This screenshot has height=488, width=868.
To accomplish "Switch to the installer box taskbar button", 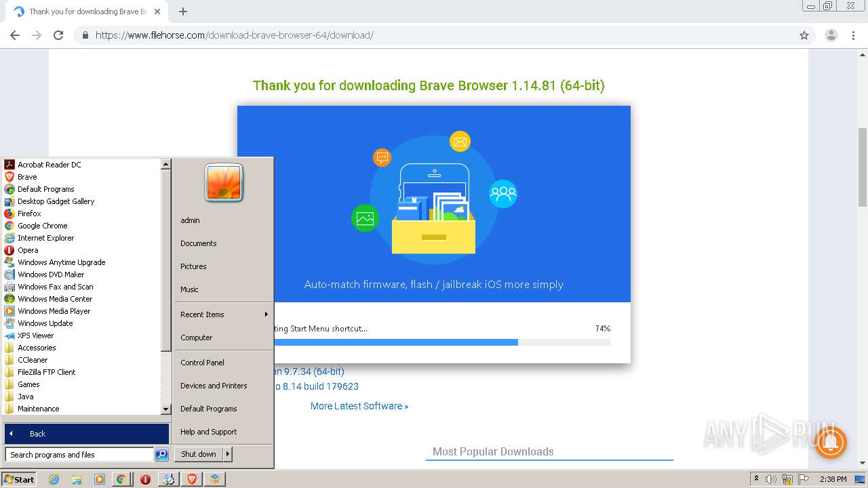I will (x=214, y=479).
